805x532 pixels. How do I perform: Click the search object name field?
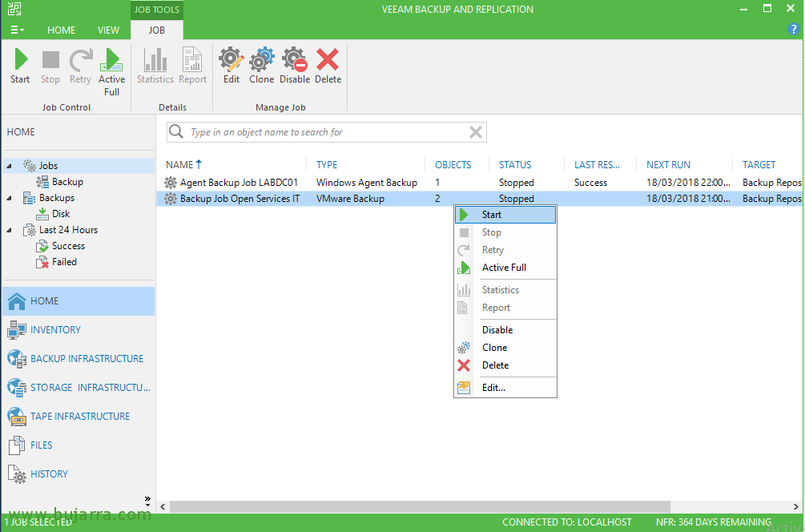tap(324, 132)
